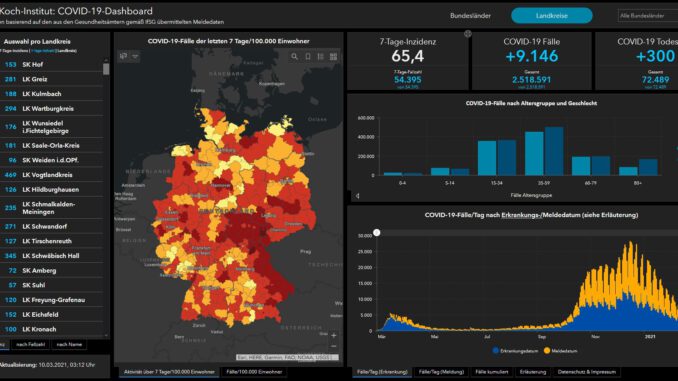Open the Fälle kumuliert tab

492,372
